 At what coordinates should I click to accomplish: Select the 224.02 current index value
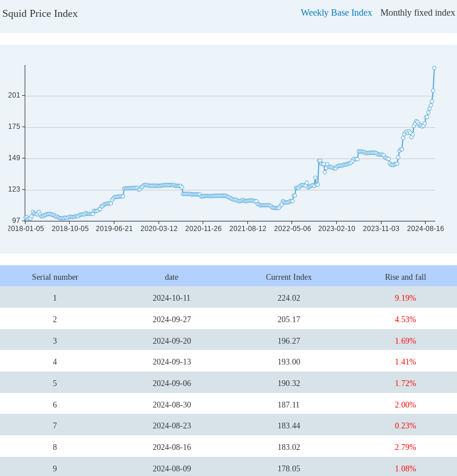click(289, 298)
